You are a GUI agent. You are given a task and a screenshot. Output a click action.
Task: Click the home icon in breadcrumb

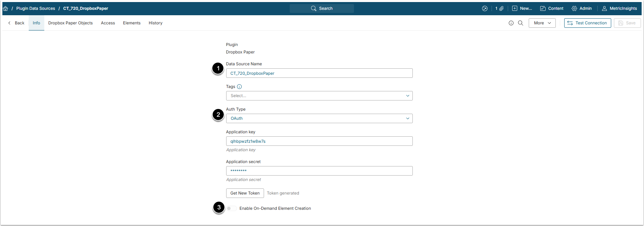(x=5, y=8)
